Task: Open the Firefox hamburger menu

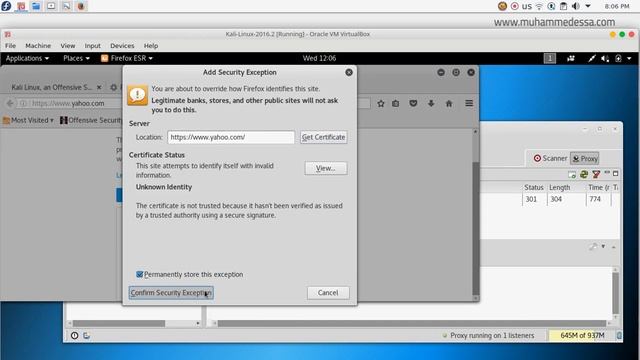Action: (469, 104)
